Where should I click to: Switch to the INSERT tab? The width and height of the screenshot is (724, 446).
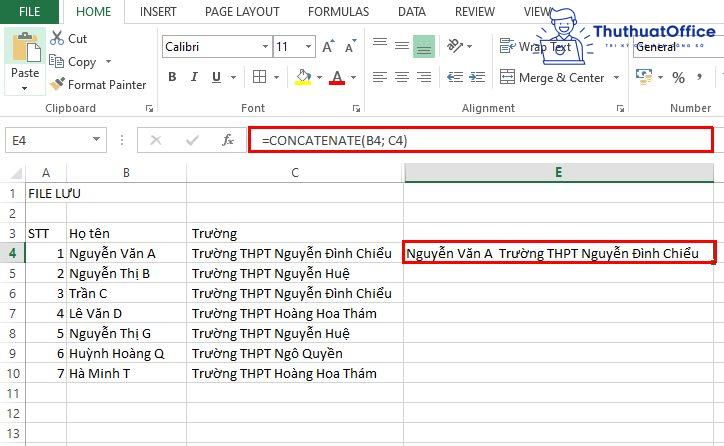[x=158, y=12]
